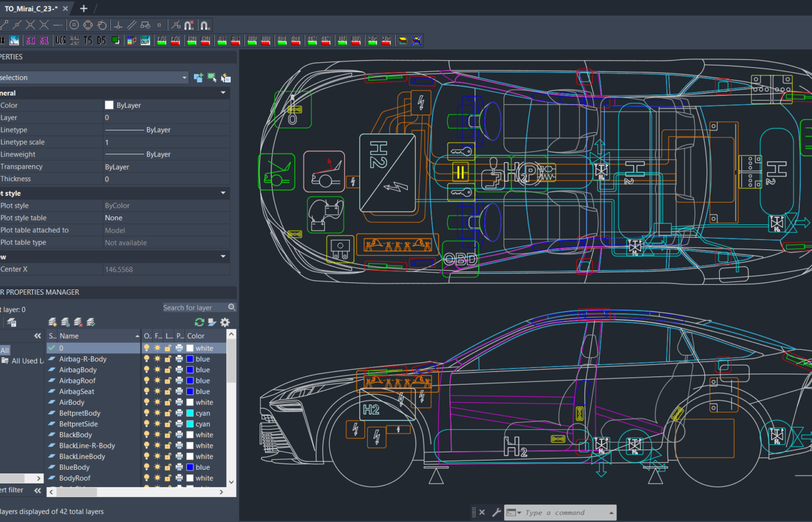Screen dimensions: 812x522
Task: Click the green Refresh icon in layer manager
Action: click(200, 322)
